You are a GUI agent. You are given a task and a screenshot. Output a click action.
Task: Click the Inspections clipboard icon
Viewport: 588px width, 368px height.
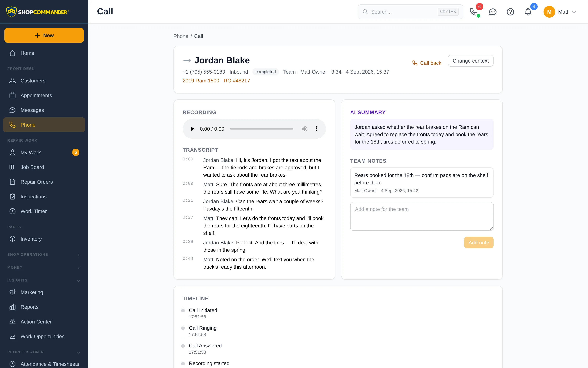[12, 197]
